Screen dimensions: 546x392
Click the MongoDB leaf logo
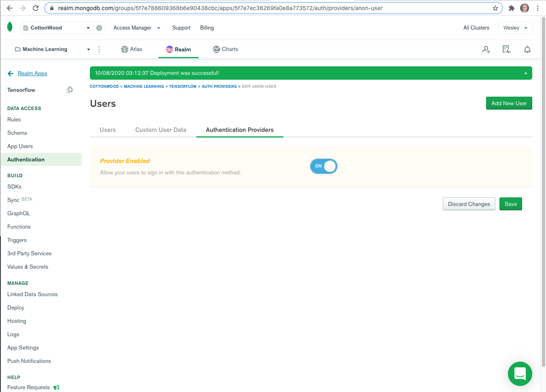coord(10,27)
